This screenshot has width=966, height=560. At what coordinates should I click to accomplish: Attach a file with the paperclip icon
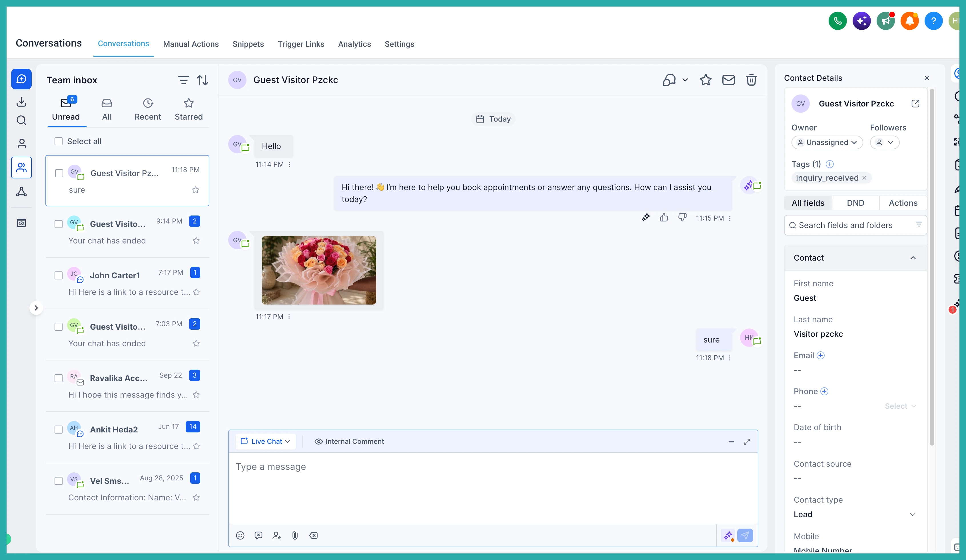(x=295, y=535)
